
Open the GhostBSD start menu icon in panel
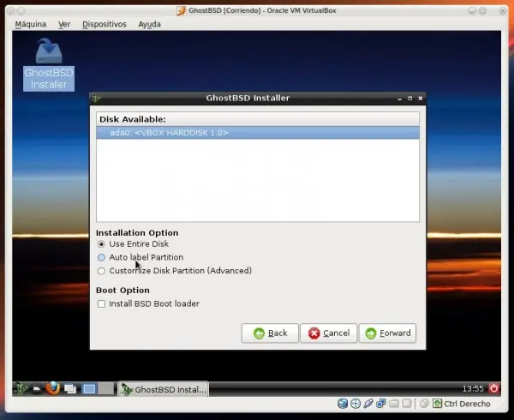click(x=21, y=389)
